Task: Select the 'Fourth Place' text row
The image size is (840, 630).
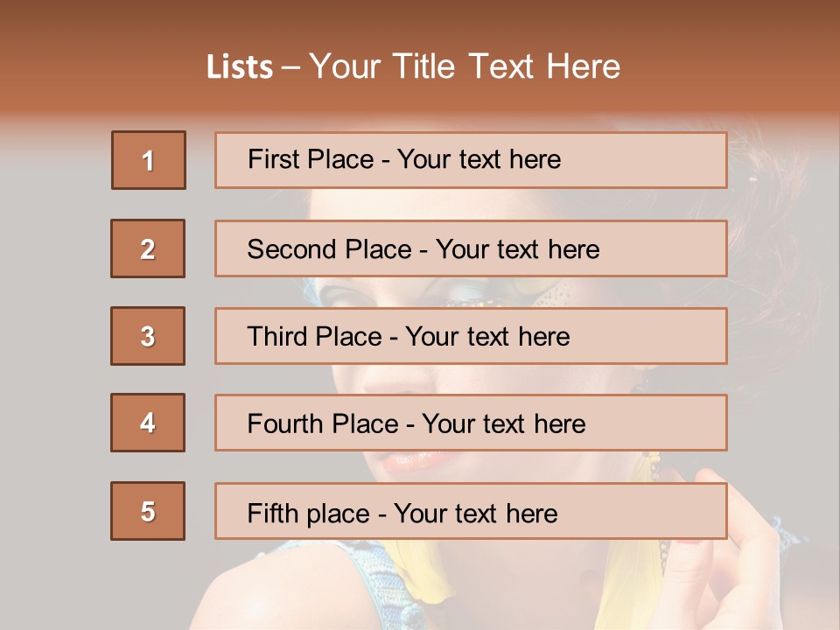Action: [x=471, y=423]
